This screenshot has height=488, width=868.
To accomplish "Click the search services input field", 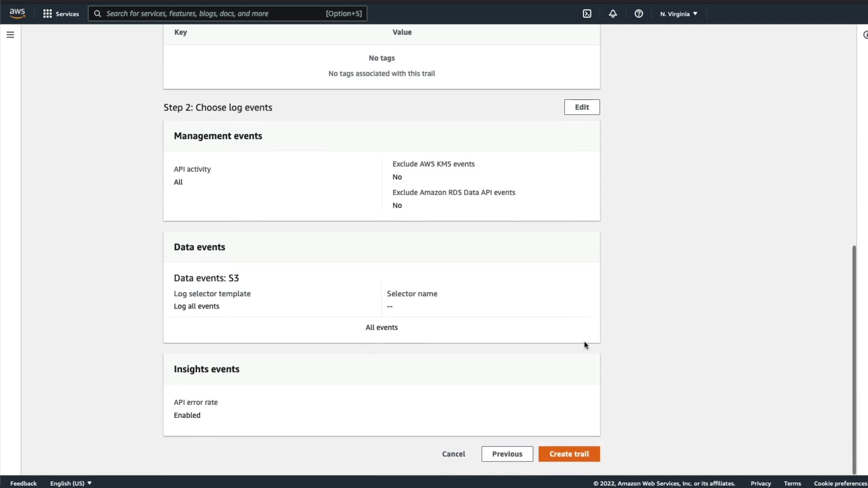I will click(212, 14).
